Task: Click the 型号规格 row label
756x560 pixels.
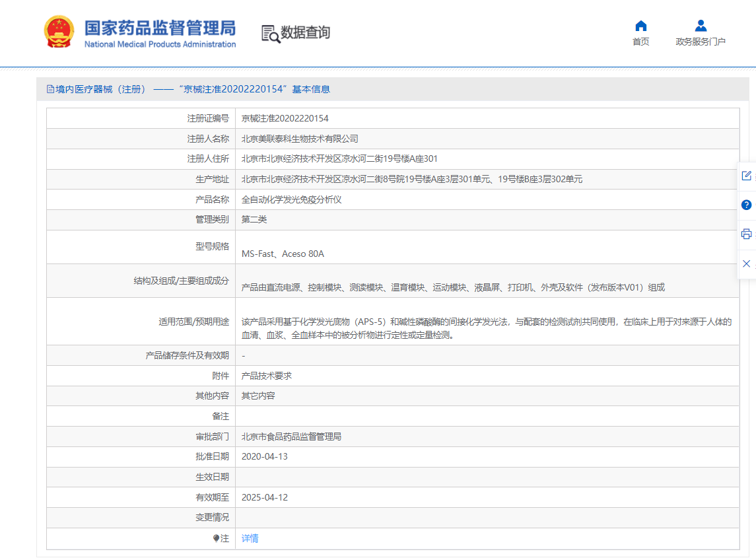Action: pyautogui.click(x=212, y=246)
